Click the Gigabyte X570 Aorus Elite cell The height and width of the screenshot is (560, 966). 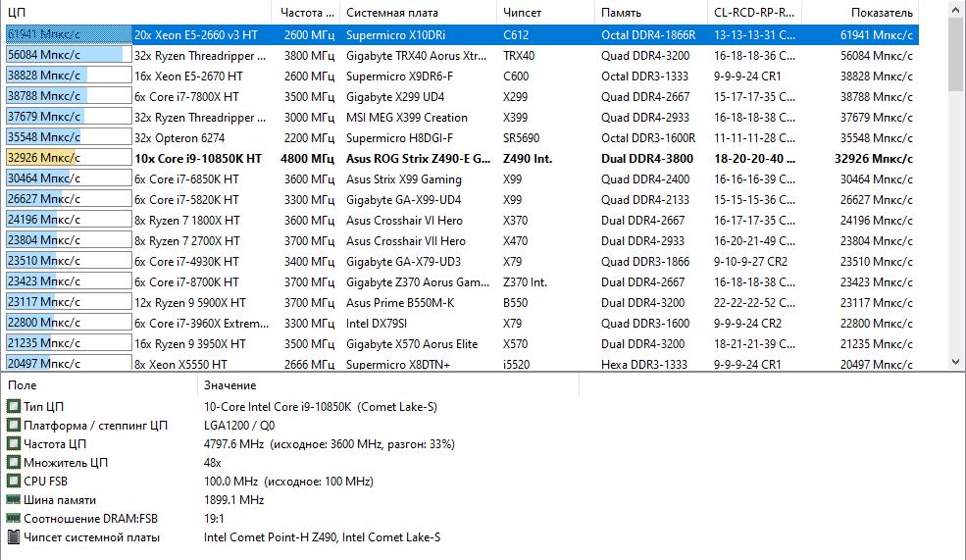[x=412, y=344]
